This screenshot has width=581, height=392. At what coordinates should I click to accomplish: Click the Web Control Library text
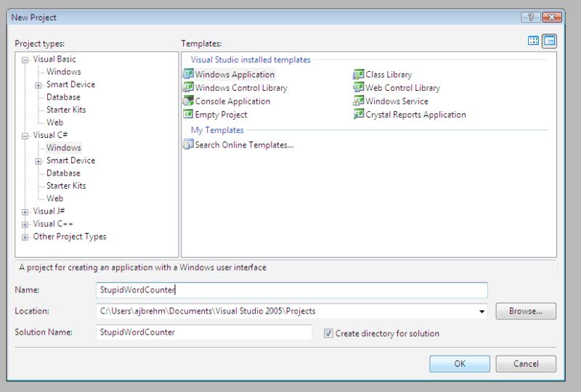tap(403, 87)
